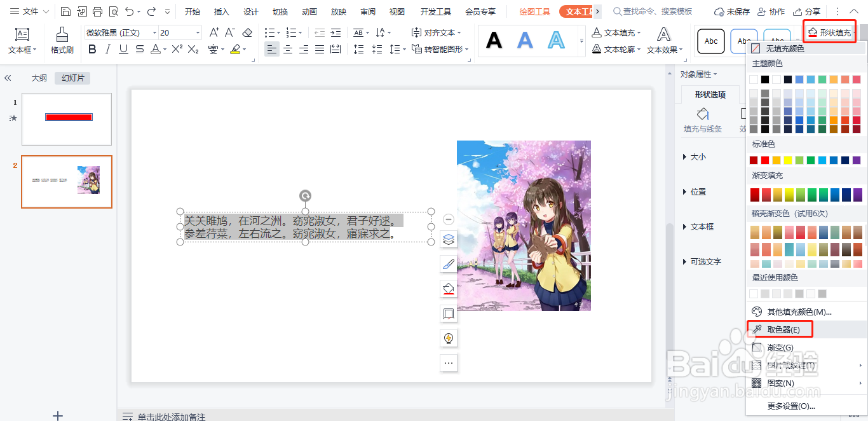
Task: Toggle Italic formatting
Action: [108, 49]
